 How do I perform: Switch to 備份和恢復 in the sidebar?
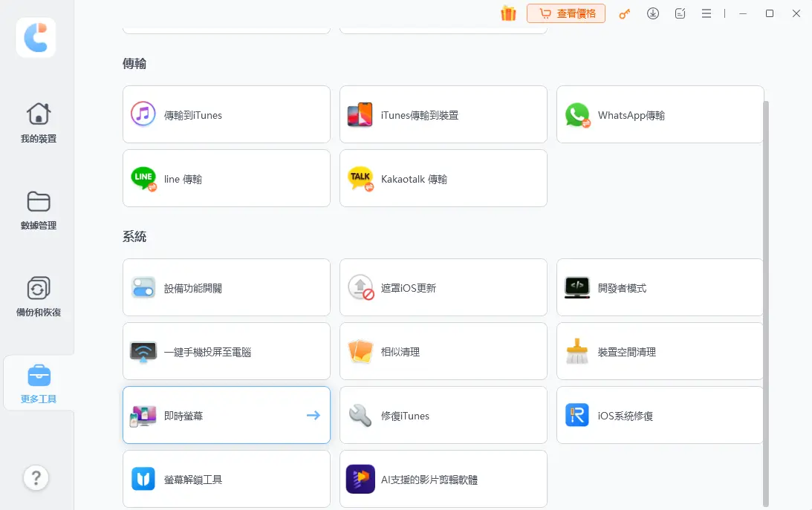[39, 297]
